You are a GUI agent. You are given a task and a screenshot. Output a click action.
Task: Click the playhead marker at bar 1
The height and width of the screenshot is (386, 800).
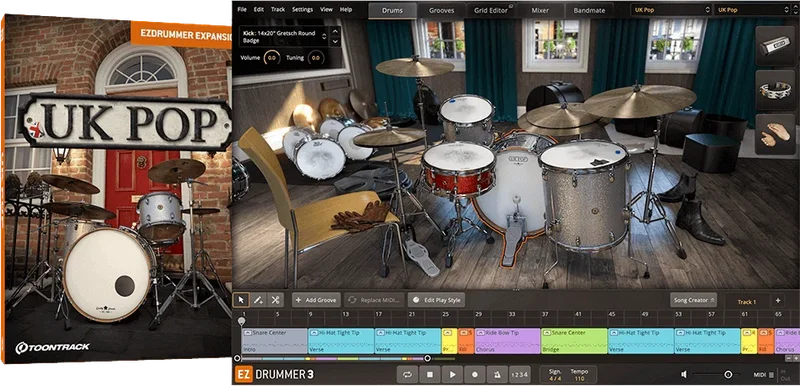(242, 321)
